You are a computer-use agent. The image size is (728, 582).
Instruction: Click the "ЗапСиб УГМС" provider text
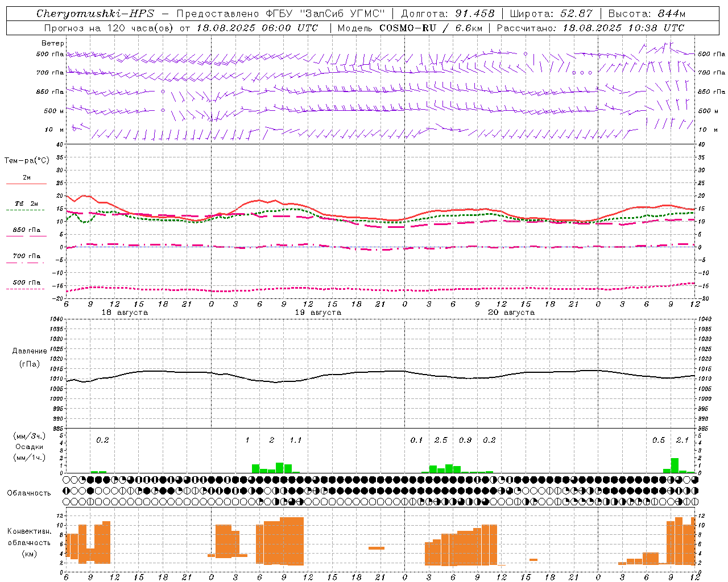(x=341, y=14)
